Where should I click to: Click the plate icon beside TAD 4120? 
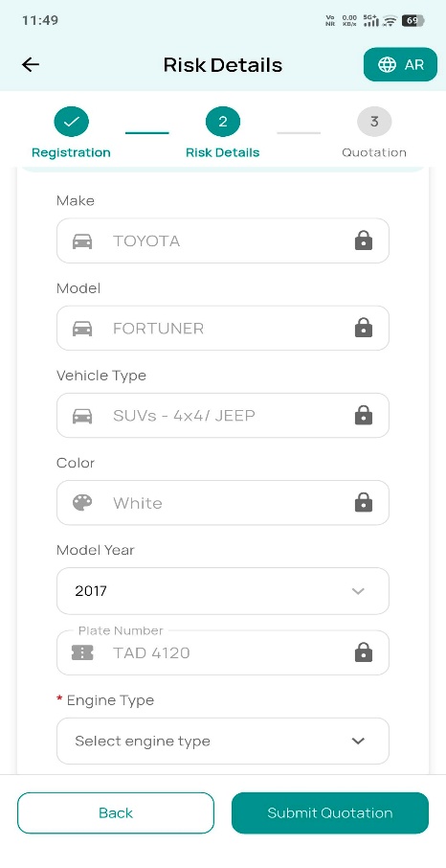coord(82,652)
